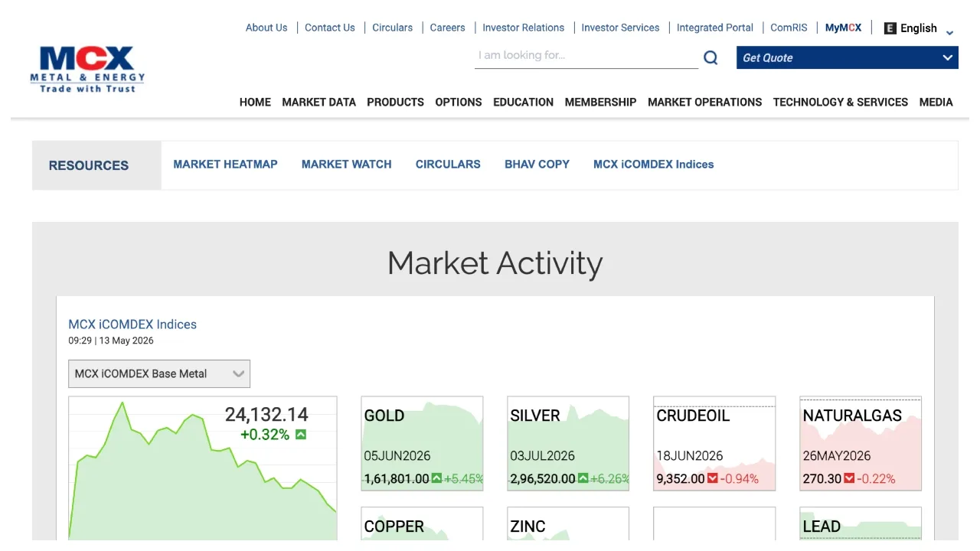
Task: Open the top-bar Circulars link
Action: coord(392,28)
